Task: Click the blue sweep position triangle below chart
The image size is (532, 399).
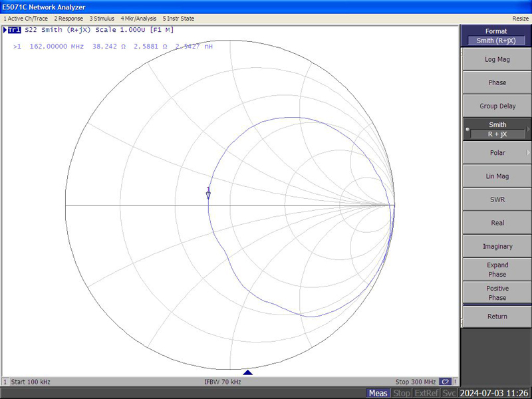Action: (248, 372)
